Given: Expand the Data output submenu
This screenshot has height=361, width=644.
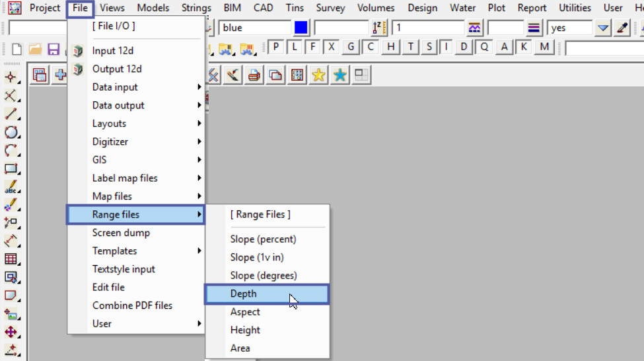Looking at the screenshot, I should [136, 105].
